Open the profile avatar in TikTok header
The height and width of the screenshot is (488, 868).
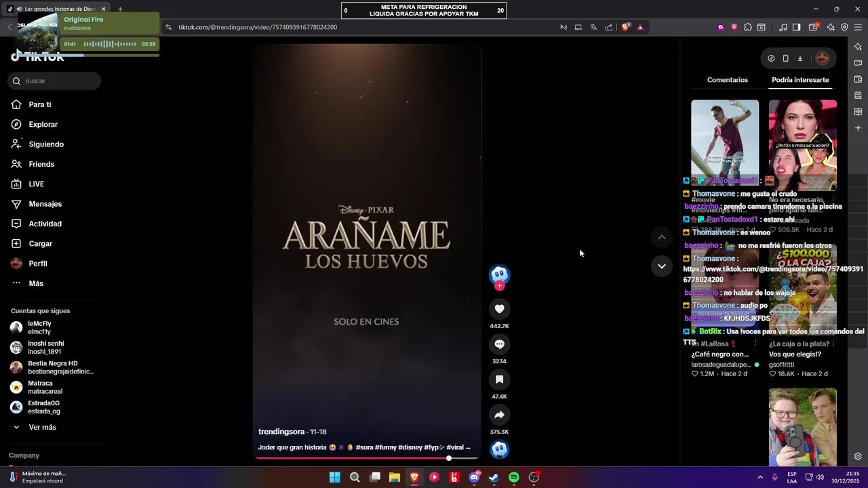pyautogui.click(x=822, y=58)
